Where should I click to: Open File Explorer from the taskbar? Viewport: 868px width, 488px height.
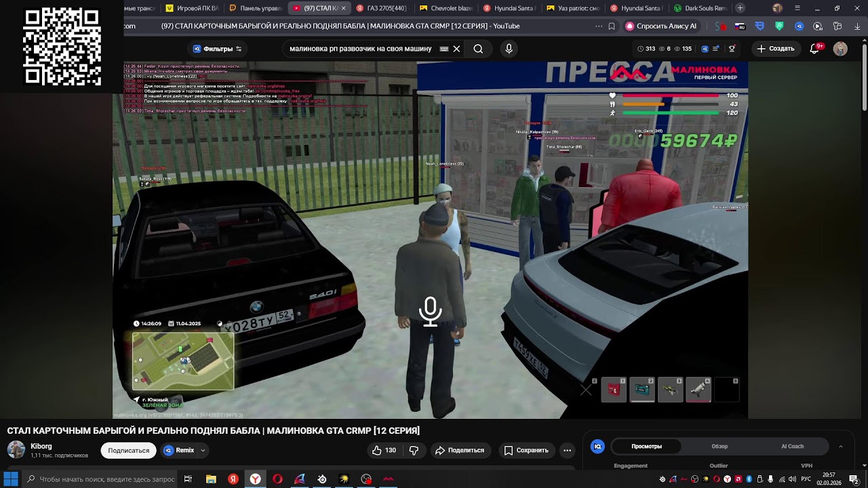point(210,479)
